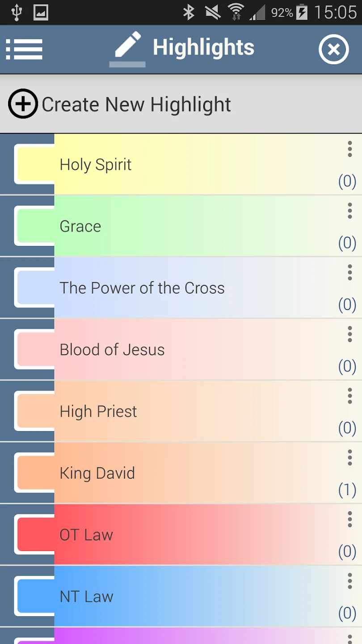
Task: Click the Create New Highlight label
Action: [x=136, y=105]
